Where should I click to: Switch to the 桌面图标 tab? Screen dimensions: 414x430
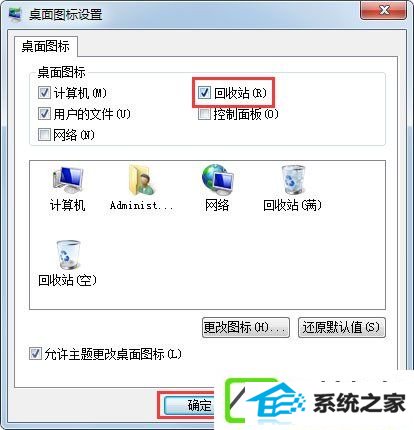pyautogui.click(x=46, y=46)
